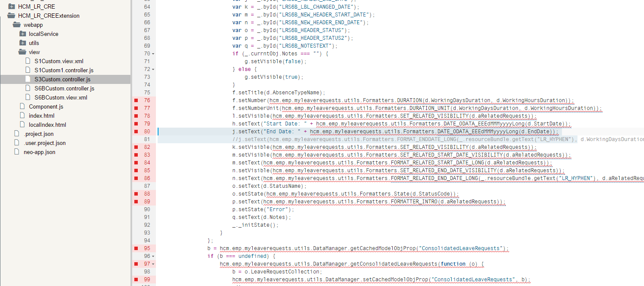
Task: Fold the code block at line 70
Action: [x=153, y=54]
